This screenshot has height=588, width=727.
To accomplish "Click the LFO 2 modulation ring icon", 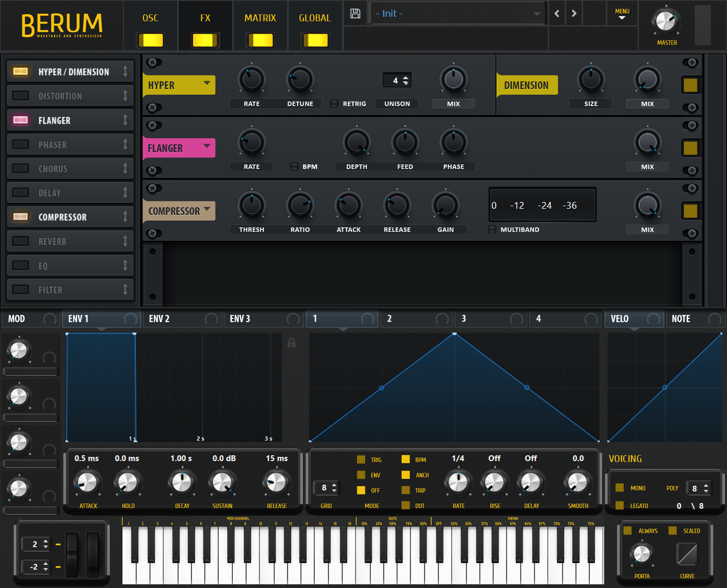I will point(442,319).
